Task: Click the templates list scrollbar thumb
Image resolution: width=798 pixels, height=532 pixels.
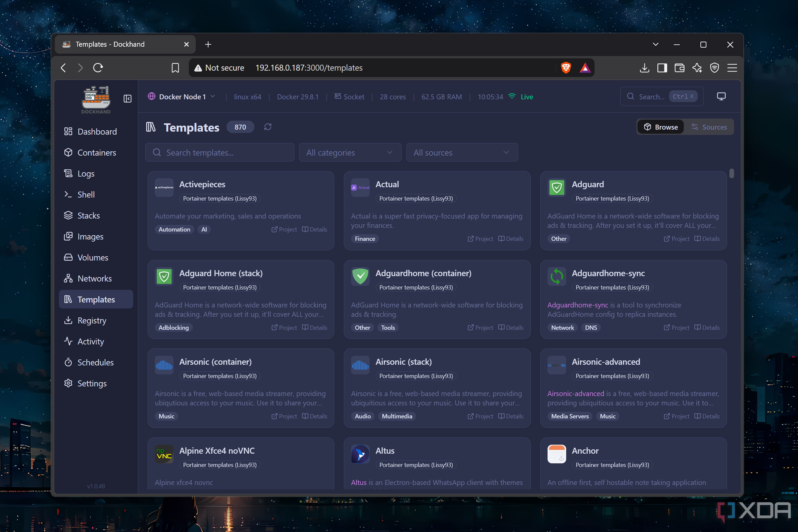Action: (731, 173)
